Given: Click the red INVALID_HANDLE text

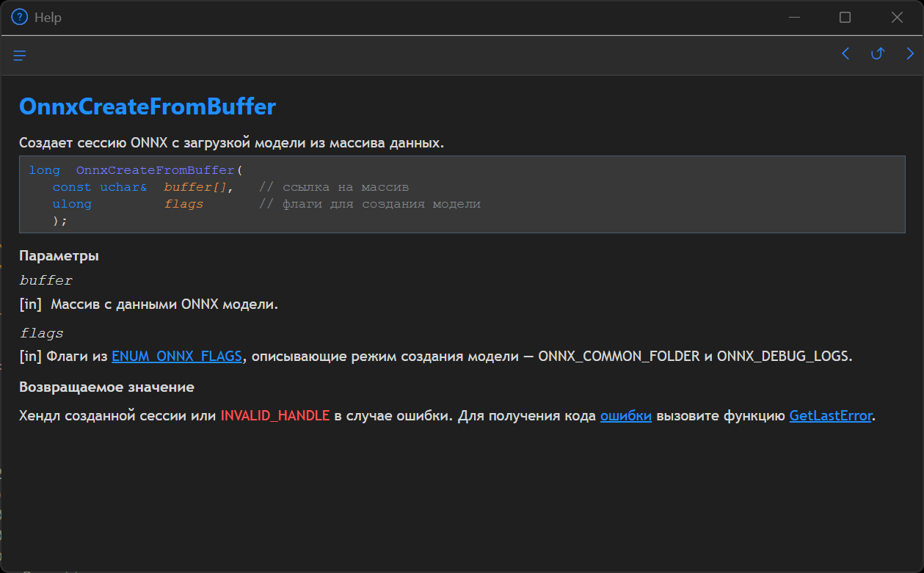Looking at the screenshot, I should click(x=275, y=416).
